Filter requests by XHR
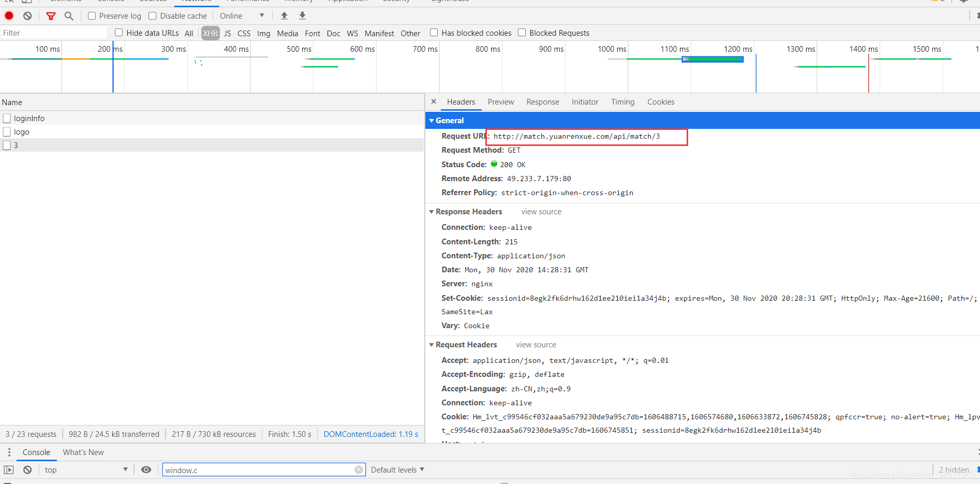The width and height of the screenshot is (980, 484). click(211, 33)
